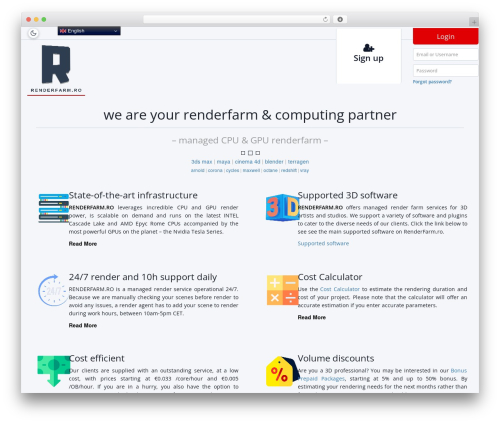This screenshot has width=500, height=423.
Task: Read More under Cost Calculator
Action: point(312,317)
